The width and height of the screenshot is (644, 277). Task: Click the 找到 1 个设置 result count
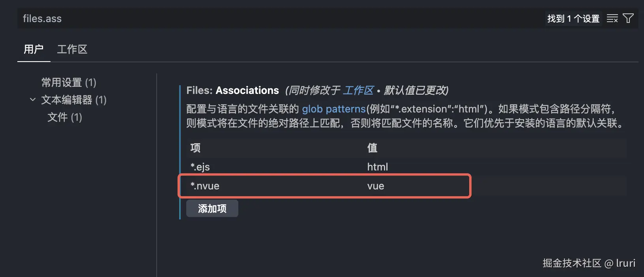(x=573, y=19)
